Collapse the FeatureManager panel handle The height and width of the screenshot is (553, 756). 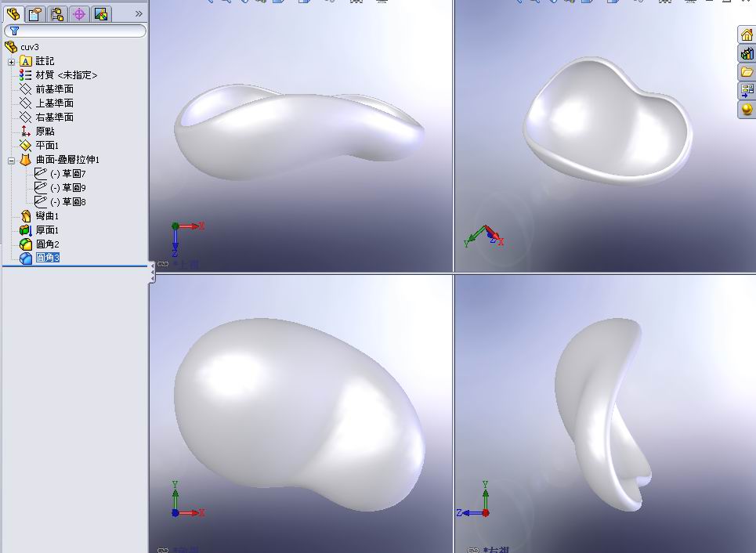click(152, 273)
